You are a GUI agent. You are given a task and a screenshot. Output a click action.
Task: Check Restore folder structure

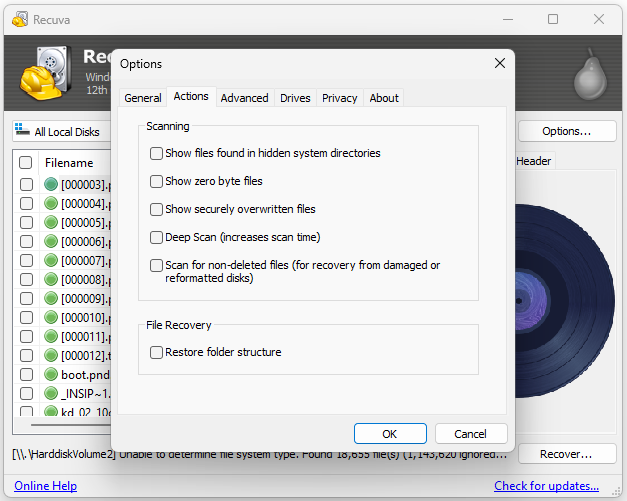[156, 352]
